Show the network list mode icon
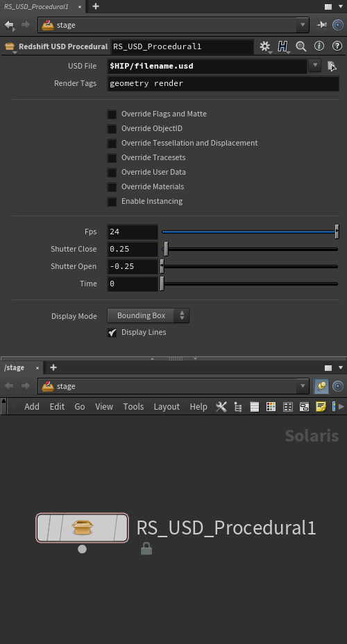Screen dimensions: 347x644 (x=255, y=407)
